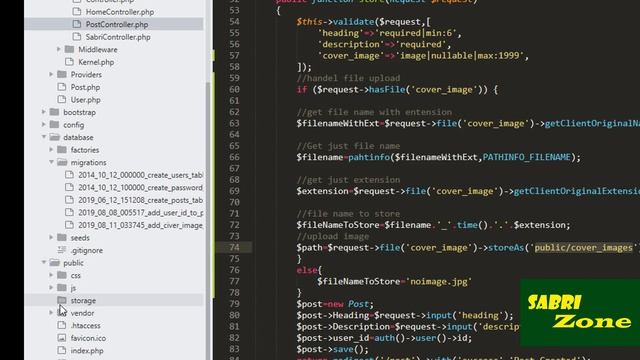The width and height of the screenshot is (640, 360).
Task: Click the .gitignore lines file icon
Action: (62, 250)
